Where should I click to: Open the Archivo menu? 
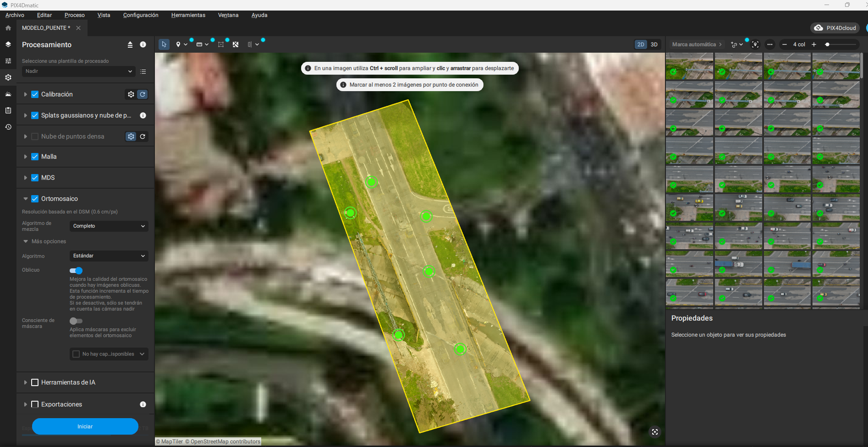[15, 15]
